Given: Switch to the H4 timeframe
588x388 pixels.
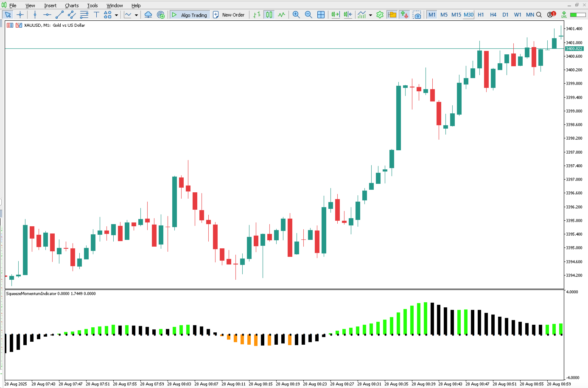Looking at the screenshot, I should click(x=493, y=15).
